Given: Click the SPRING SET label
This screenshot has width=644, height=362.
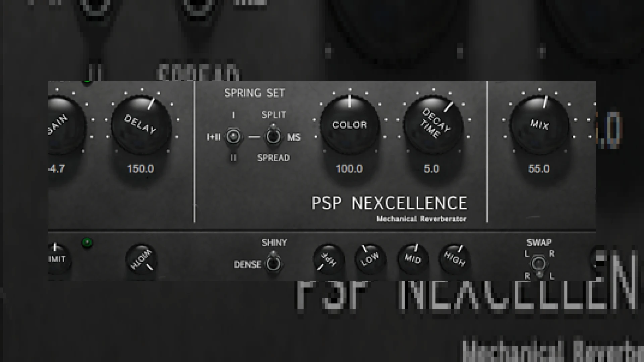Looking at the screenshot, I should pos(255,93).
